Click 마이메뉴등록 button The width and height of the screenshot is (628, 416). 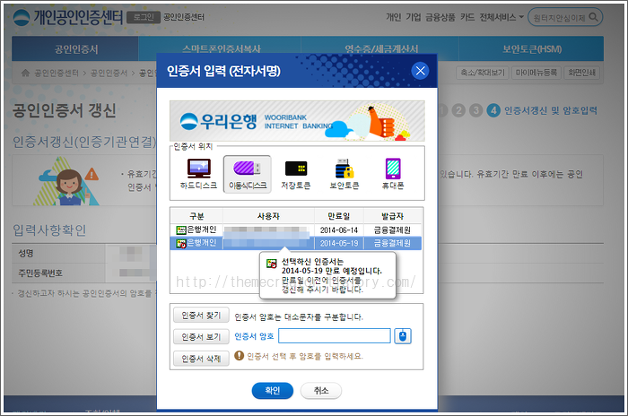point(536,72)
